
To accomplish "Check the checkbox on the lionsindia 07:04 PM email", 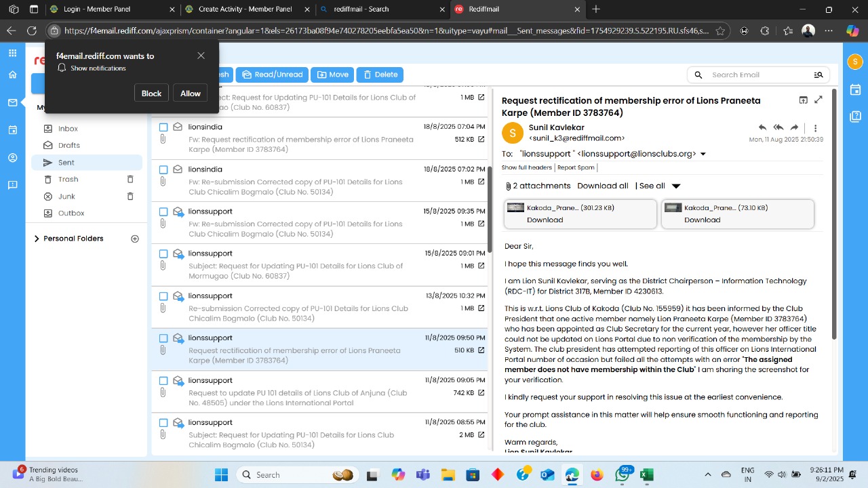I will (163, 127).
